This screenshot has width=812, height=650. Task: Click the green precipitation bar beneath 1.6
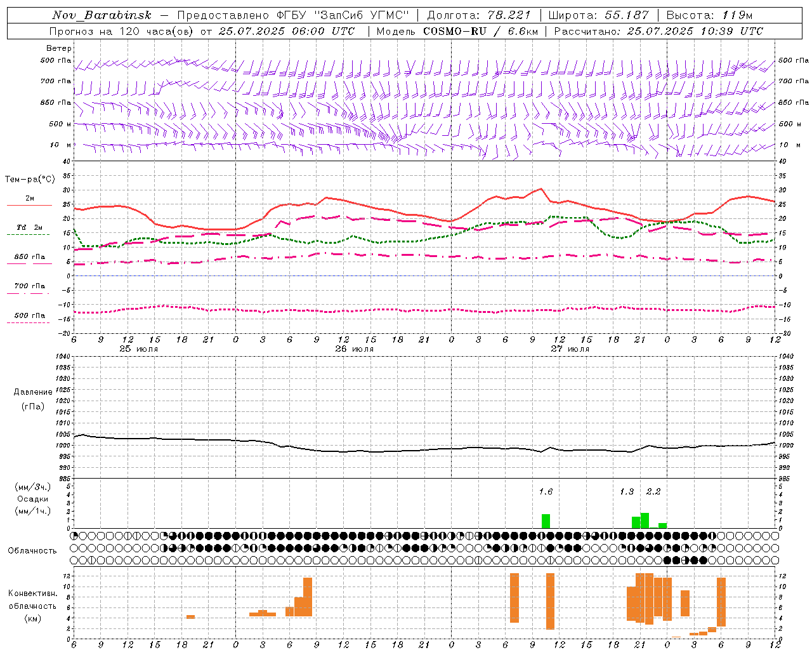pyautogui.click(x=546, y=521)
